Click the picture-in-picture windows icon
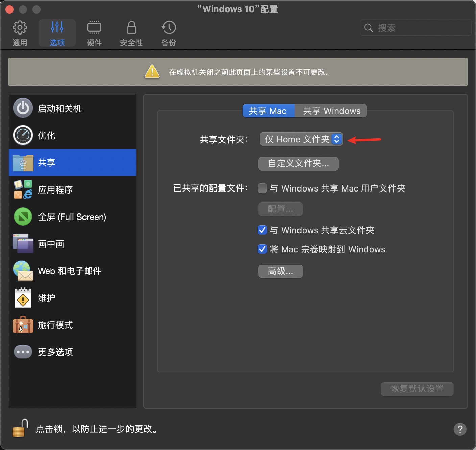 click(x=23, y=244)
